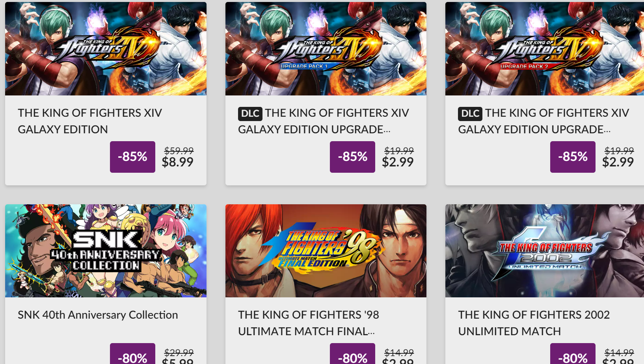Open the SNK 40th Anniversary Collection title link
644x364 pixels.
(x=98, y=315)
